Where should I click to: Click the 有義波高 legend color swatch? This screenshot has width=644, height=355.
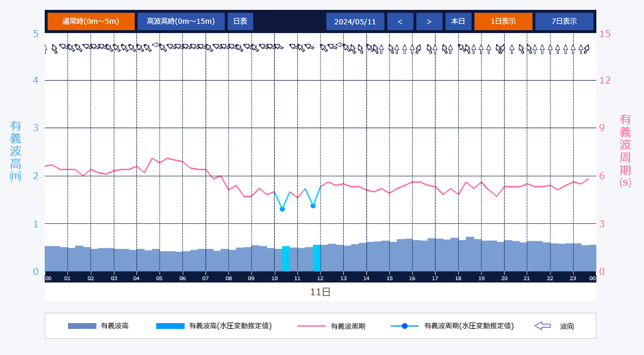coord(82,326)
